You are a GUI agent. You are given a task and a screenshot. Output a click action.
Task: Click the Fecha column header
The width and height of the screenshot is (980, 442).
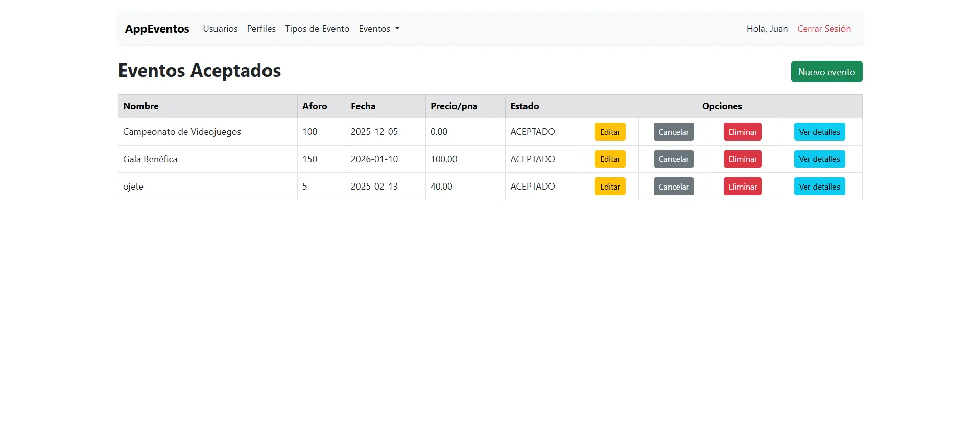(x=386, y=106)
